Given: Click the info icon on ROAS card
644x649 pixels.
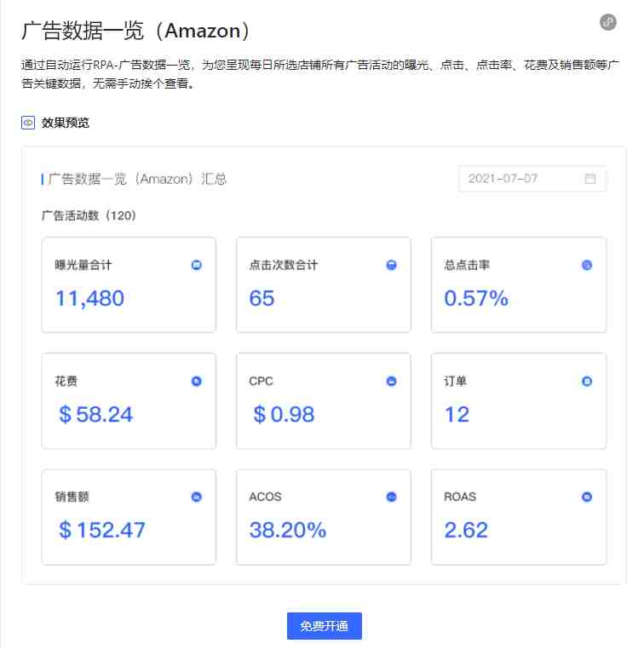Looking at the screenshot, I should [x=587, y=497].
